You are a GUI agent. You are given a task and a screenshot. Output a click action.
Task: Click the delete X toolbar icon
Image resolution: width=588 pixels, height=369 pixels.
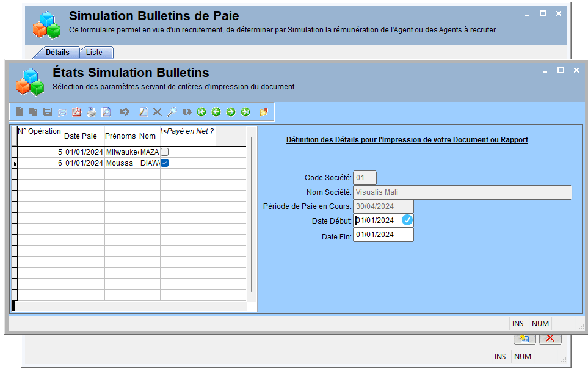pyautogui.click(x=158, y=112)
